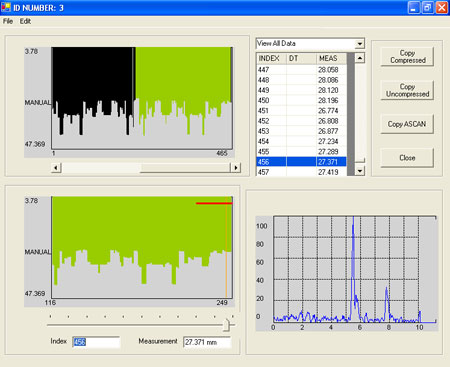
Task: Maximize the ID NUMBER: 3 window
Action: (x=428, y=7)
